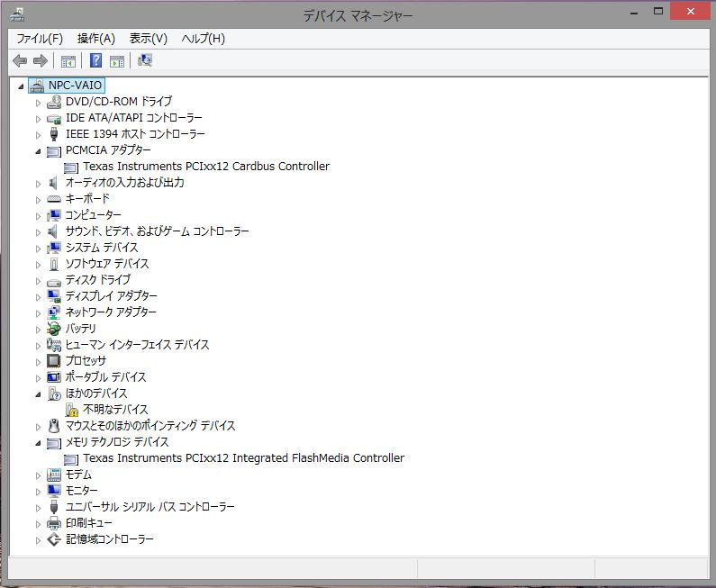Select the 不明なデバイス entry text
716x588 pixels.
pos(115,410)
